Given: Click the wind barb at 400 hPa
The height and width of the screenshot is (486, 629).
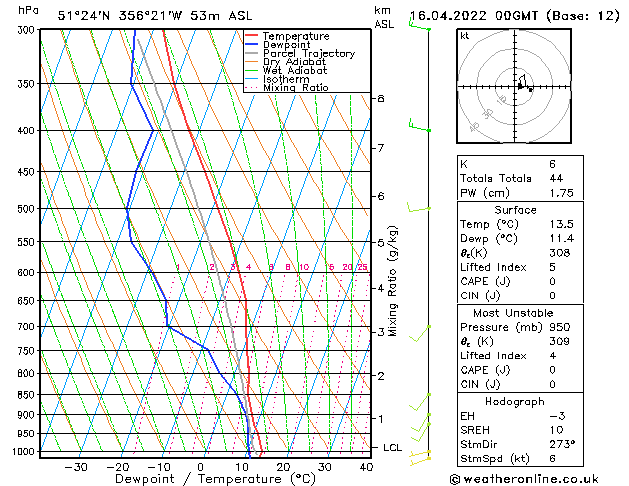Looking at the screenshot, I should tap(419, 127).
